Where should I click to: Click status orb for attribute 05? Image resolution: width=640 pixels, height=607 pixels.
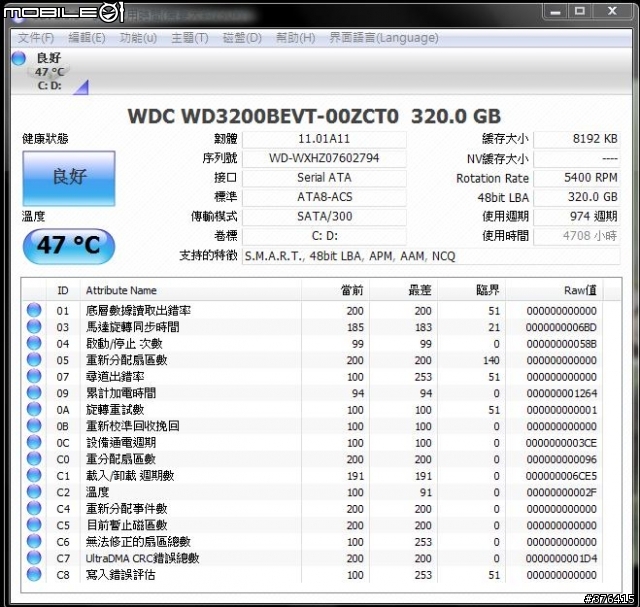click(x=34, y=360)
